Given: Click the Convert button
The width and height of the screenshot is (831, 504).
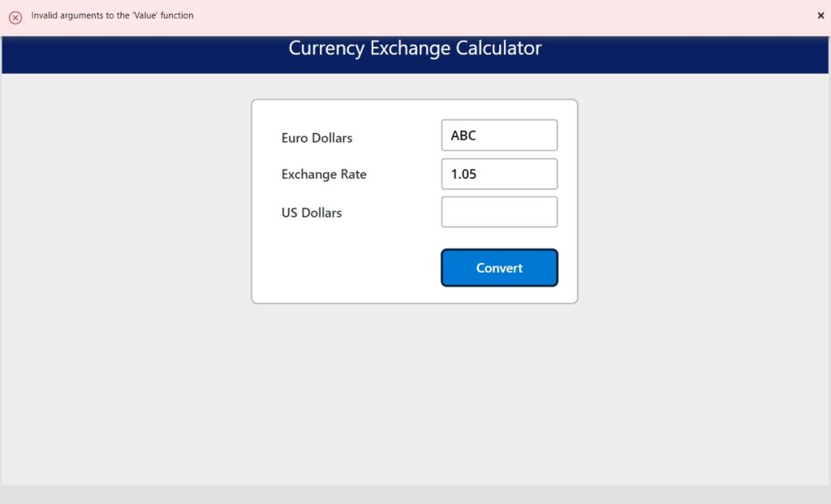Looking at the screenshot, I should [499, 268].
